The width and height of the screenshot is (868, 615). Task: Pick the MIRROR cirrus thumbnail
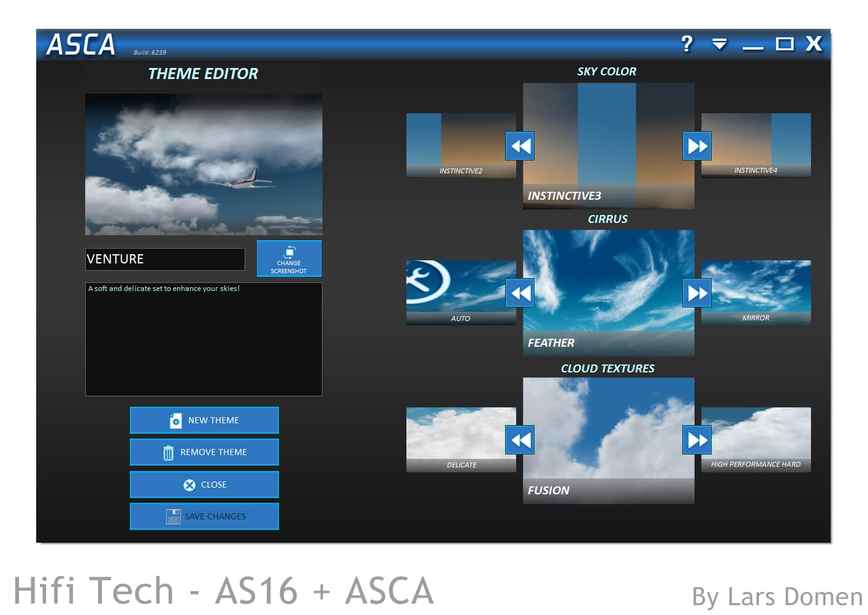[x=756, y=292]
